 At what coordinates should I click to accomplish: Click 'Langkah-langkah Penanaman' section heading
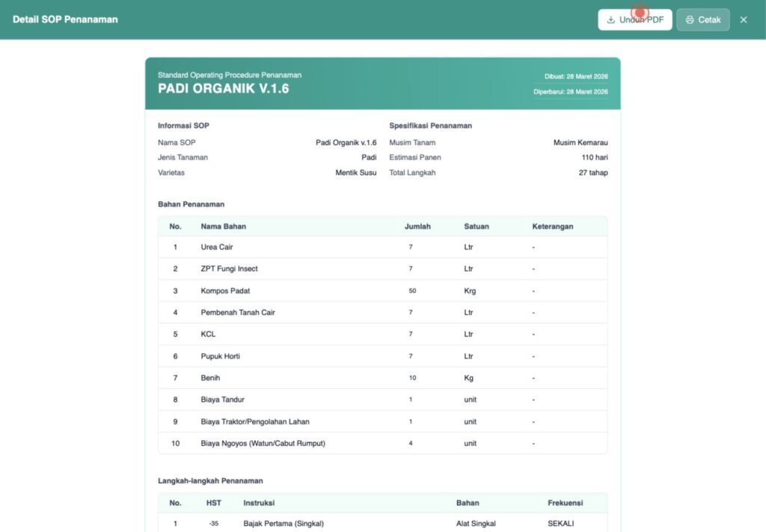(210, 480)
